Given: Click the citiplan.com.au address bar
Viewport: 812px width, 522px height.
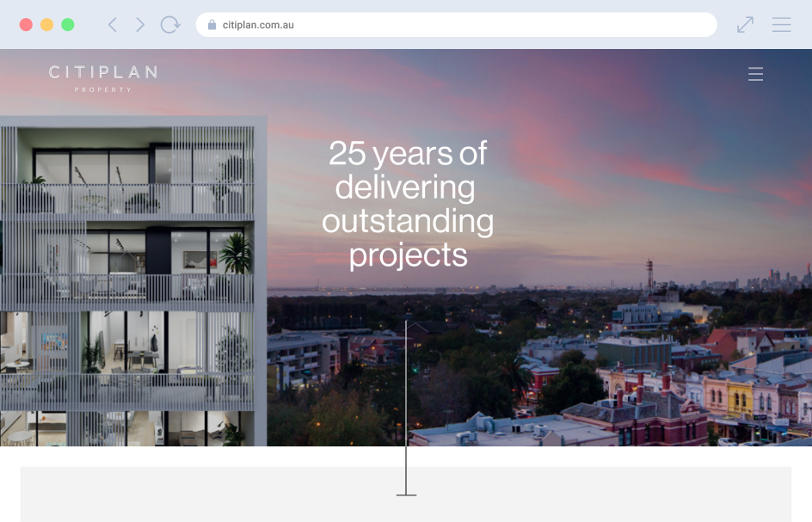Looking at the screenshot, I should tap(456, 24).
